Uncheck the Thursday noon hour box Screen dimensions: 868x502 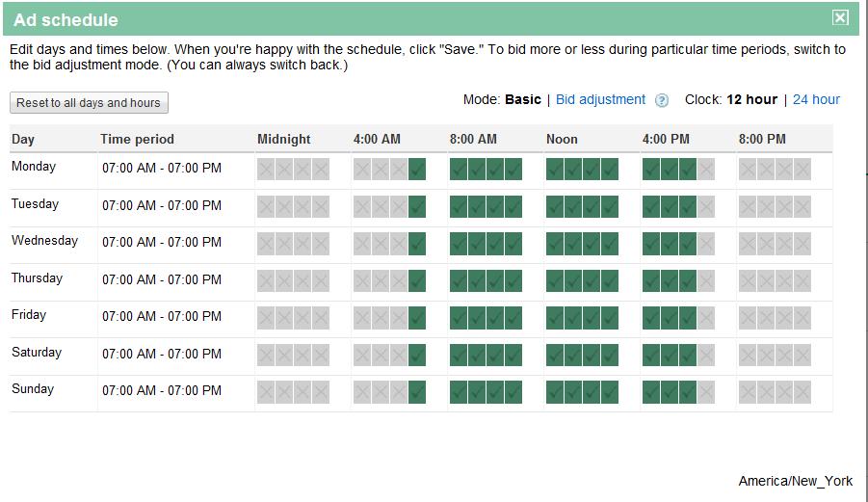coord(555,280)
